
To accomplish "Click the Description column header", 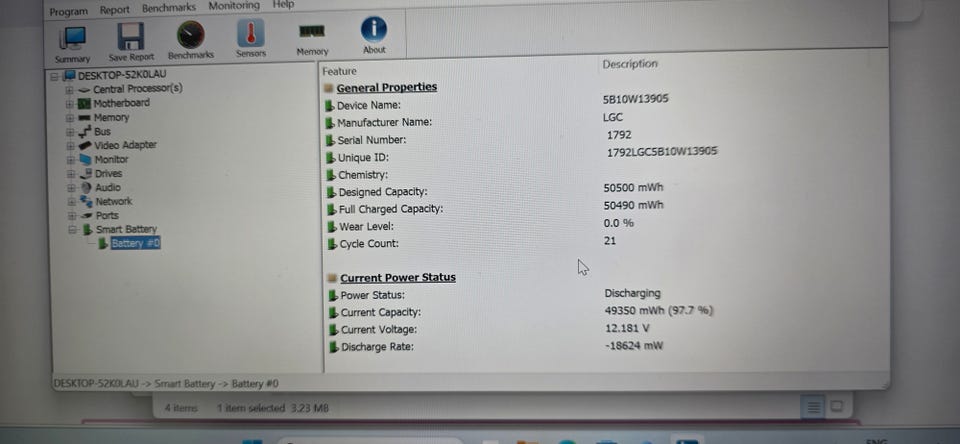I will (x=630, y=64).
